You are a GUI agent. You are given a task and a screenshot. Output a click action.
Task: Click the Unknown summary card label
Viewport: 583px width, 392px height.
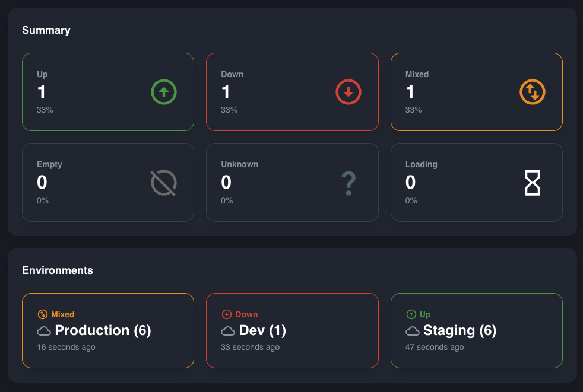pos(239,164)
